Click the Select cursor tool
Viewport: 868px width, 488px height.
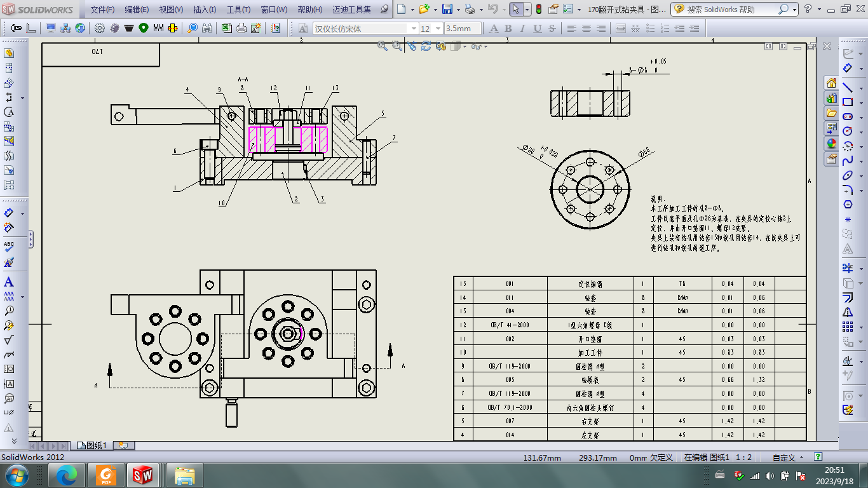[516, 10]
